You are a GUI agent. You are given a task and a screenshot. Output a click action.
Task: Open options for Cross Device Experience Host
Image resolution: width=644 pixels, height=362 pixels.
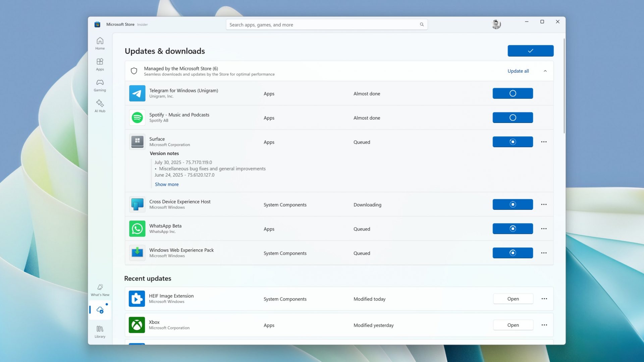click(544, 204)
